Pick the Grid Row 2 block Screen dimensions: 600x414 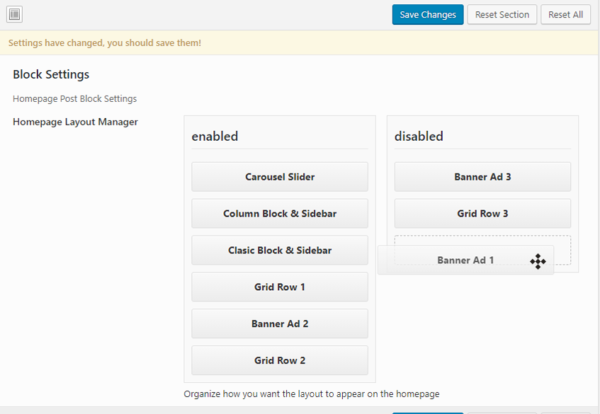(x=280, y=360)
